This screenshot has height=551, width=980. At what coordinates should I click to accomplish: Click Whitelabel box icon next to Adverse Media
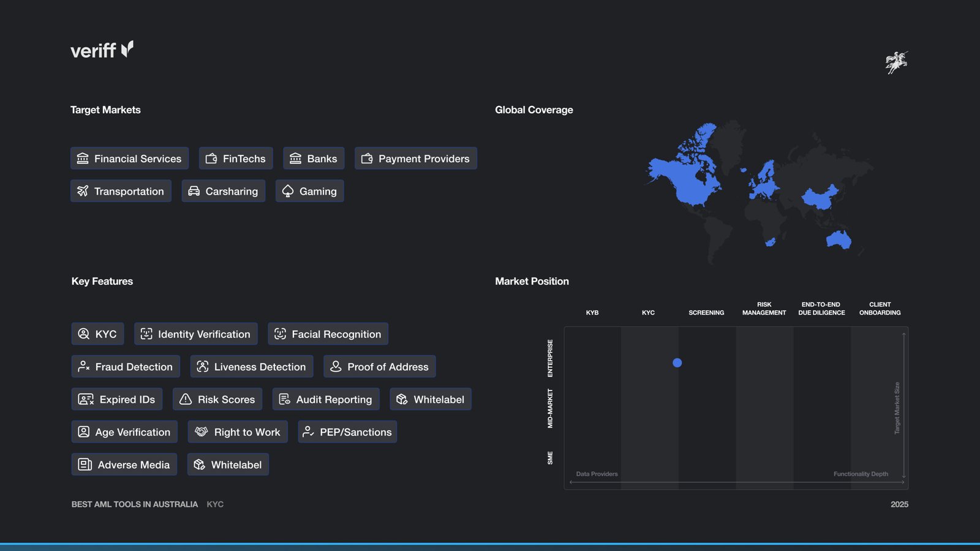[x=199, y=465]
